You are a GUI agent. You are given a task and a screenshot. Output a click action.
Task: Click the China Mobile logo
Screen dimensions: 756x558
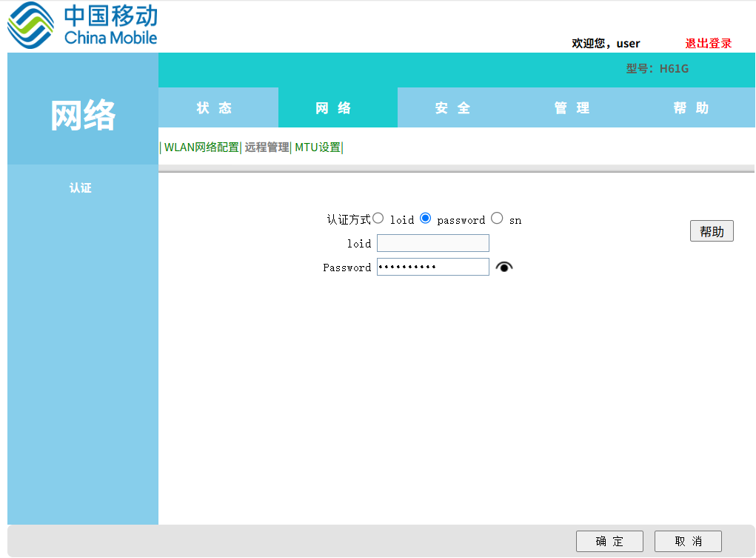click(82, 25)
